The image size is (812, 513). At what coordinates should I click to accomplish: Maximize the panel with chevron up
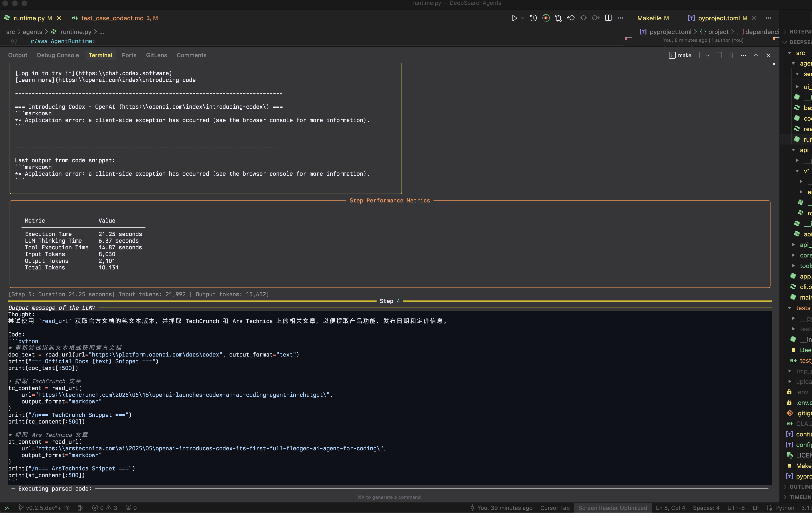(756, 55)
